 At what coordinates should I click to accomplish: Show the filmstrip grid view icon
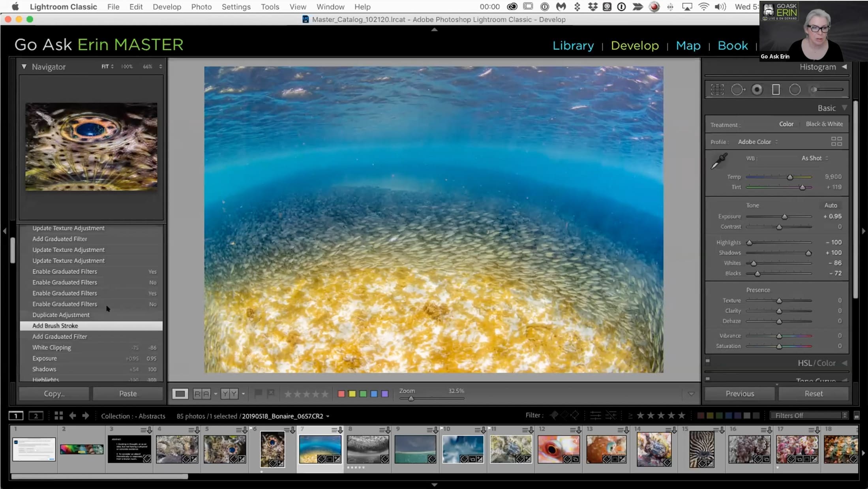[x=59, y=416]
